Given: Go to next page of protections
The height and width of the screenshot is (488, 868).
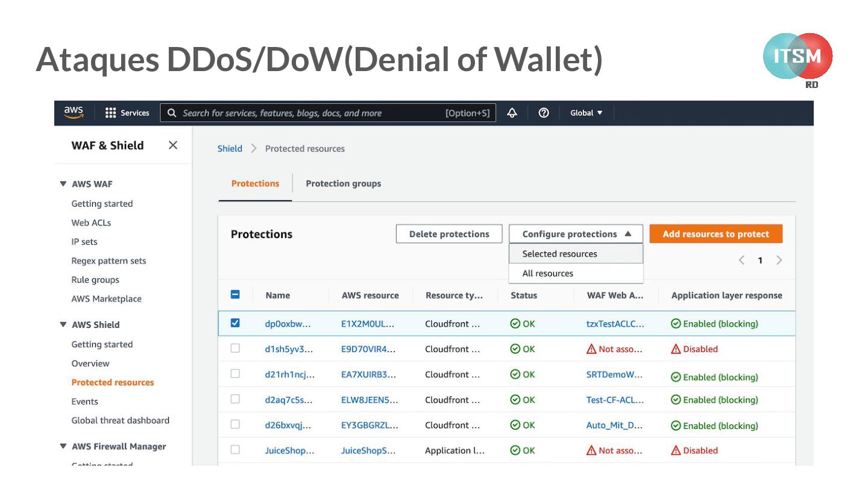Looking at the screenshot, I should click(779, 260).
